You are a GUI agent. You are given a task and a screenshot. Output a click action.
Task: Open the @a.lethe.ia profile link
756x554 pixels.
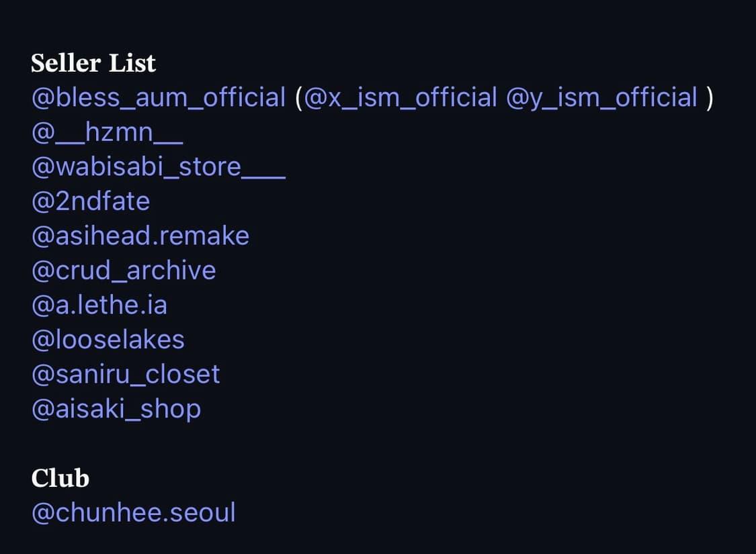(x=99, y=306)
